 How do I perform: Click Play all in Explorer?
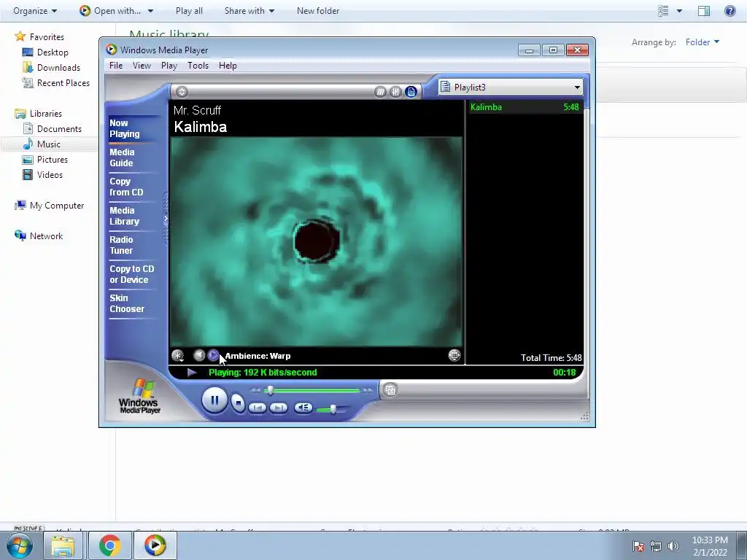pos(189,10)
